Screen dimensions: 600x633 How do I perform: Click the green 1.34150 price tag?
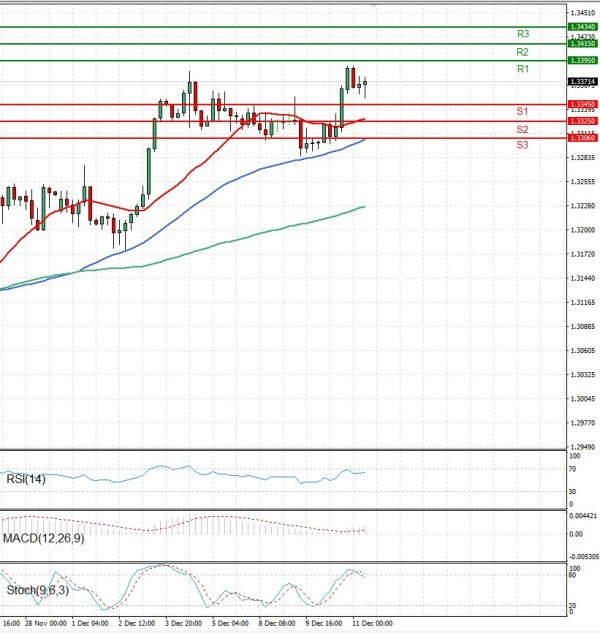[x=581, y=44]
